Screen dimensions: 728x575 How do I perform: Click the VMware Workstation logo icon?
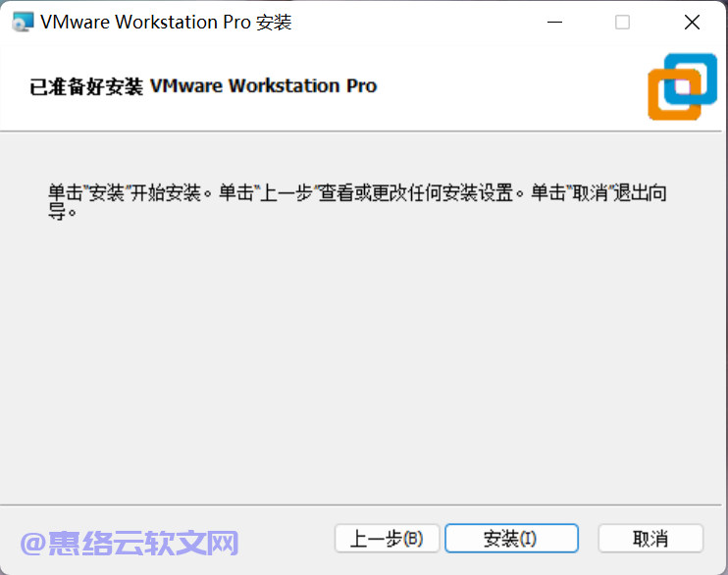click(683, 86)
